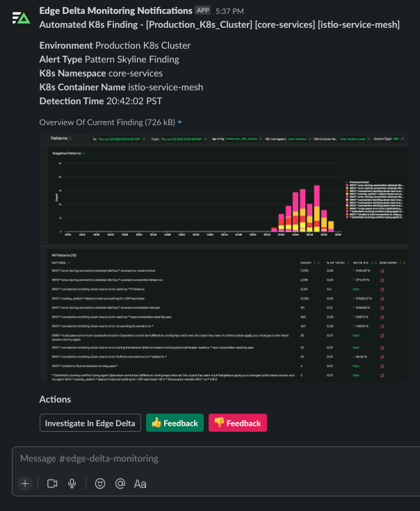Click the 'K8s Container Name istio-service-mesh' line
This screenshot has height=511, width=420.
pos(121,88)
